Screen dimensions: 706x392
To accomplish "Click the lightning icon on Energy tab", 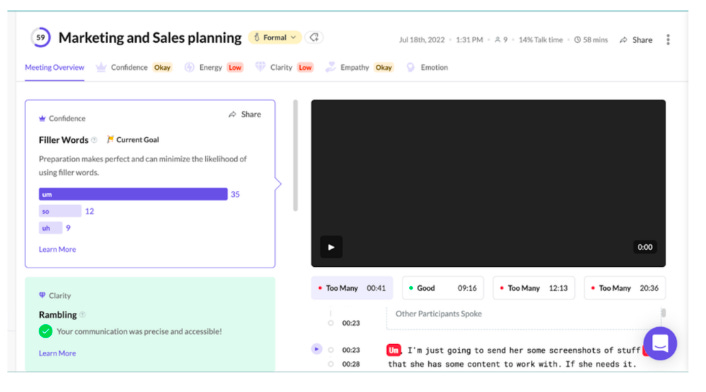I will coord(189,68).
